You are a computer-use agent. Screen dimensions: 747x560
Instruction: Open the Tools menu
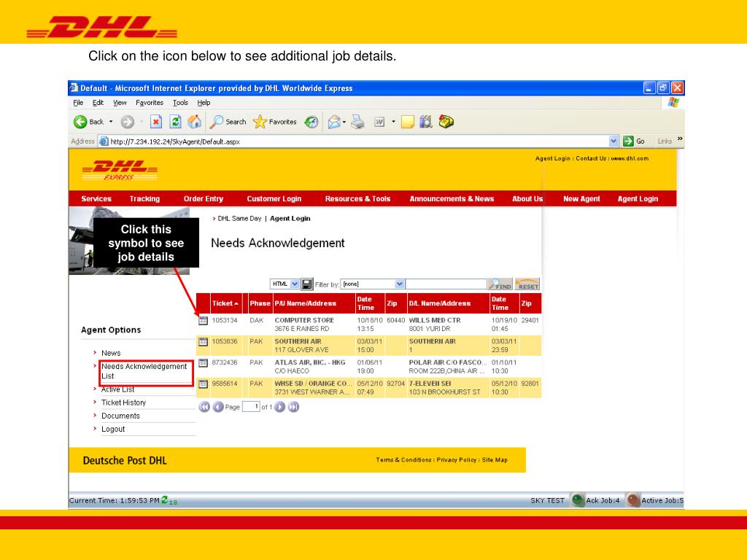pyautogui.click(x=180, y=103)
